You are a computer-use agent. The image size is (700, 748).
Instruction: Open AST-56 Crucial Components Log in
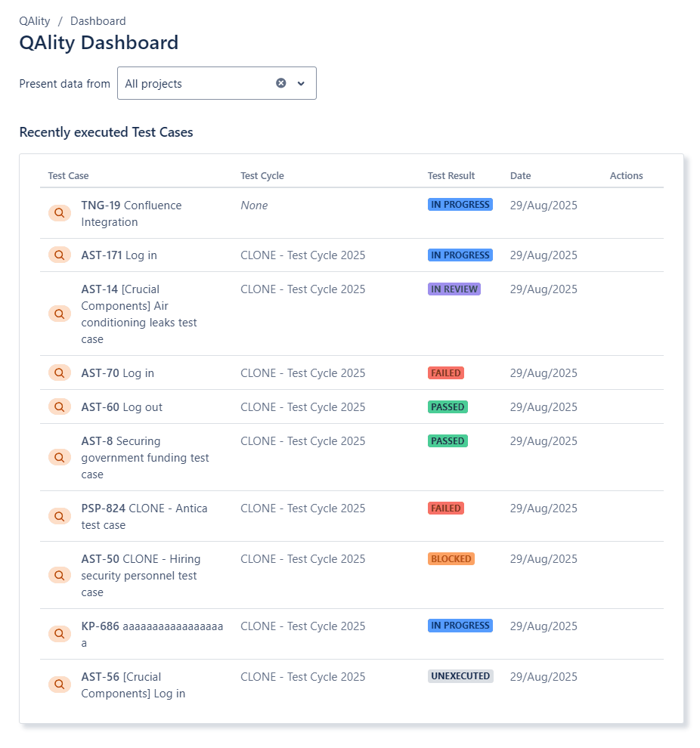[133, 685]
